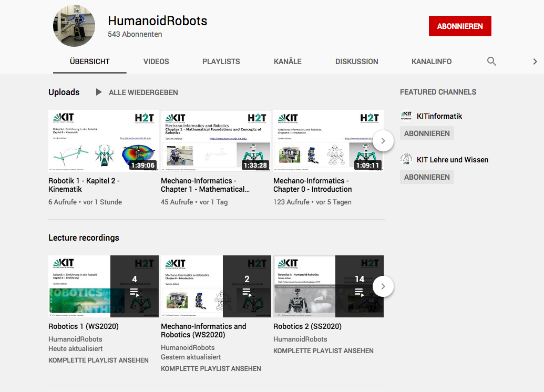Open the Mechano-Informatics Chapter 0 Introduction thumbnail
This screenshot has width=544, height=392.
328,140
